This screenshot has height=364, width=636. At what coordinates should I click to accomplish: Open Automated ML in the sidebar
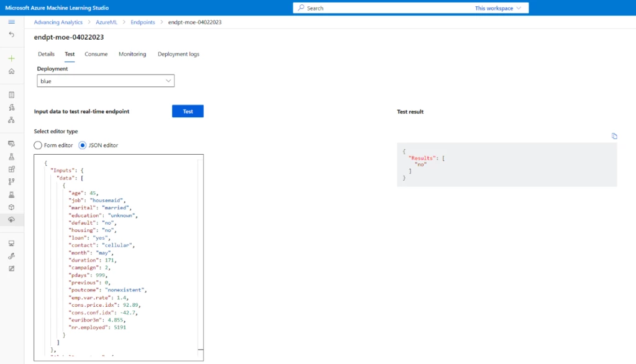12,107
